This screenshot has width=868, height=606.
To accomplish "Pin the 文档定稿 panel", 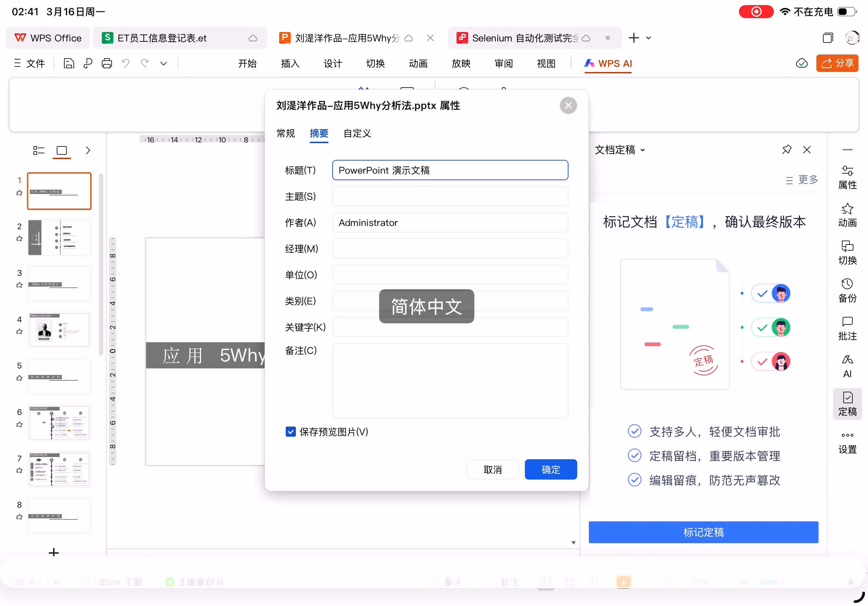I will coord(786,150).
